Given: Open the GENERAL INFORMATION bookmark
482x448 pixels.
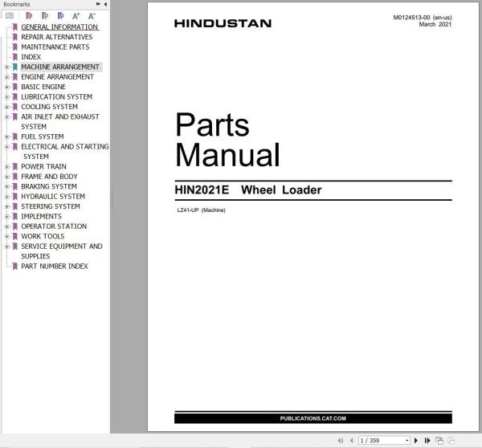Looking at the screenshot, I should (x=59, y=27).
